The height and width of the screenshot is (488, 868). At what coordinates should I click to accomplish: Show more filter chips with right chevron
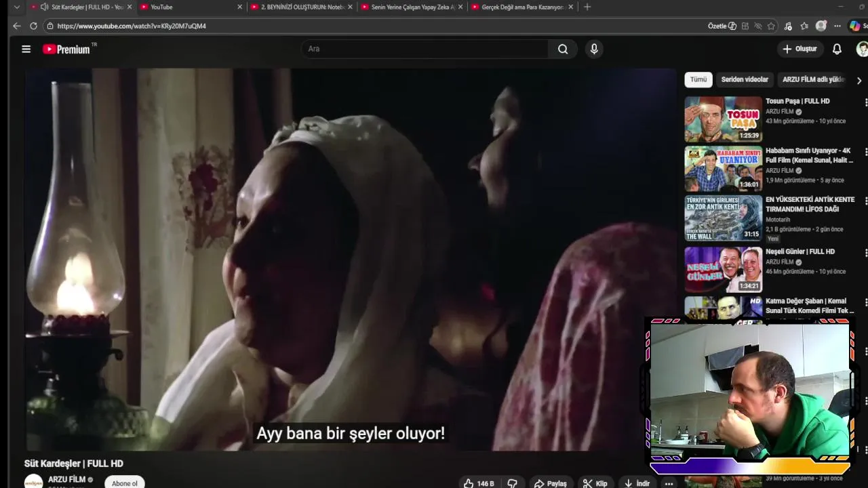pos(859,80)
